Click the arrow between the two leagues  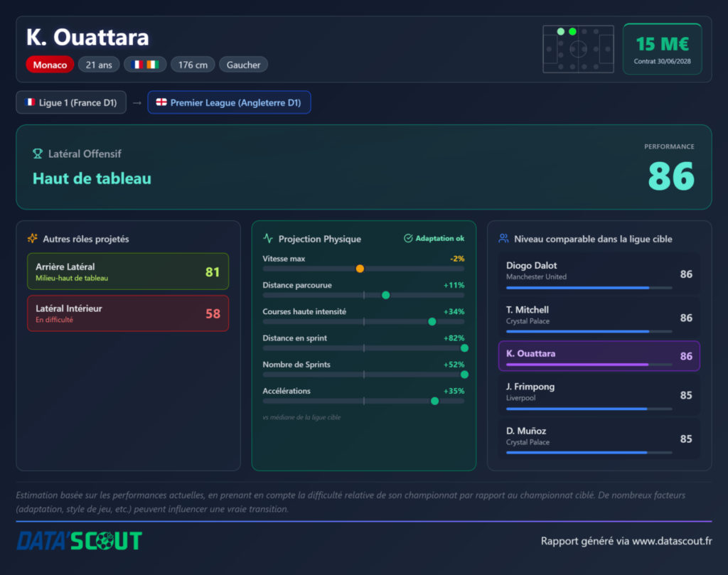tap(137, 102)
